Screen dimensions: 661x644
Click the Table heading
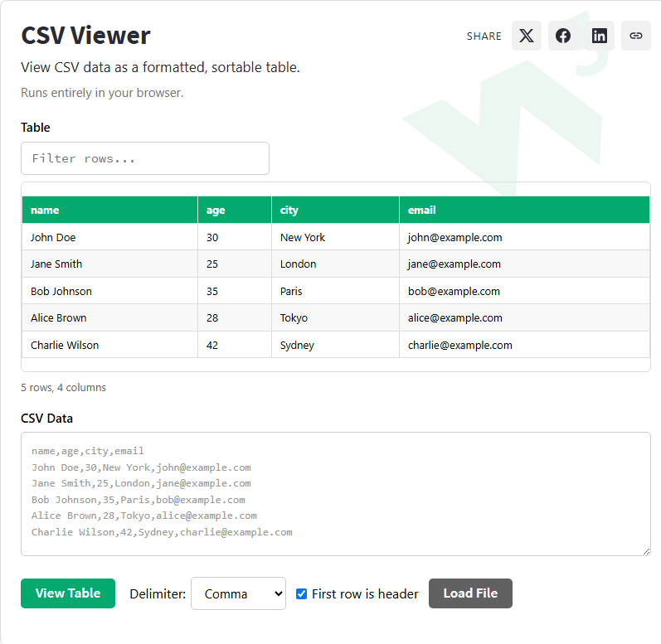[x=36, y=127]
